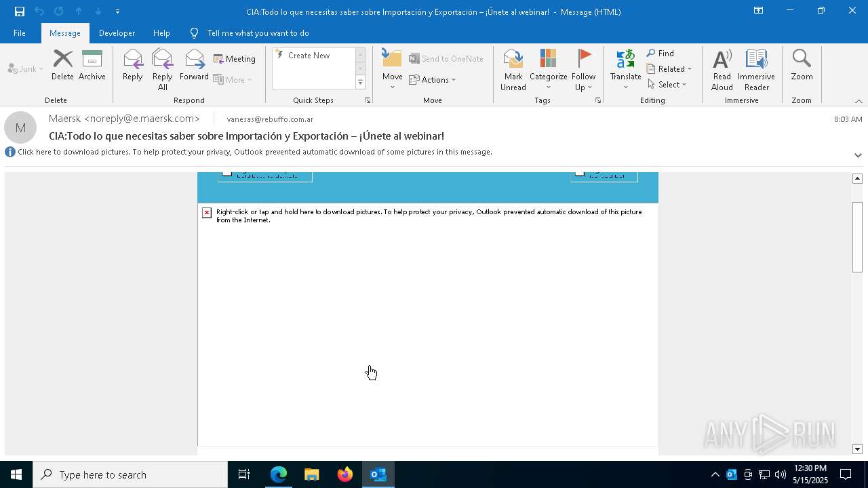
Task: Open the Move folder dropdown
Action: [x=392, y=70]
